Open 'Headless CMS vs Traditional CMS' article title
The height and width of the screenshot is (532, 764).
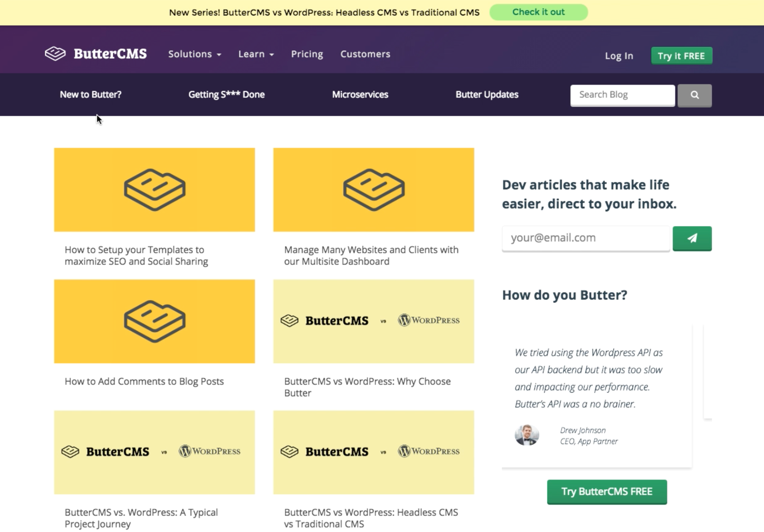click(371, 518)
